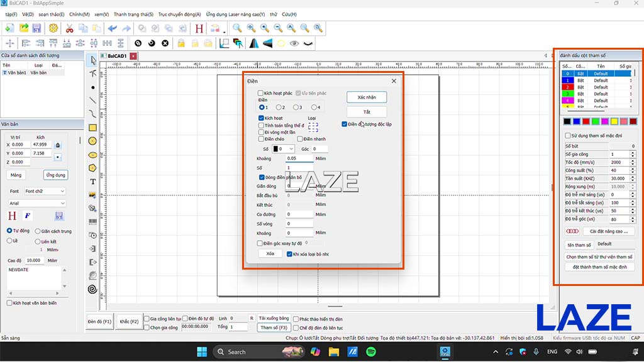Screen dimensions: 644x362
Task: Click the red H hatch fill icon
Action: click(x=199, y=28)
